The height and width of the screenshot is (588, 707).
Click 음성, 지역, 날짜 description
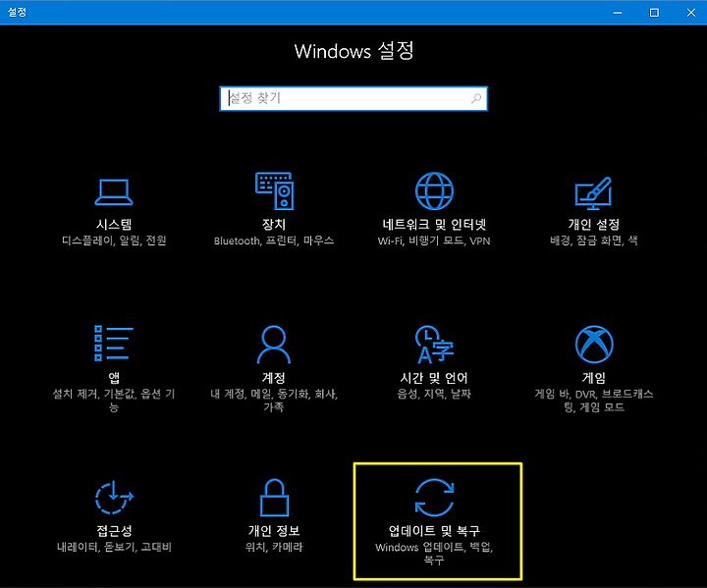tap(434, 394)
